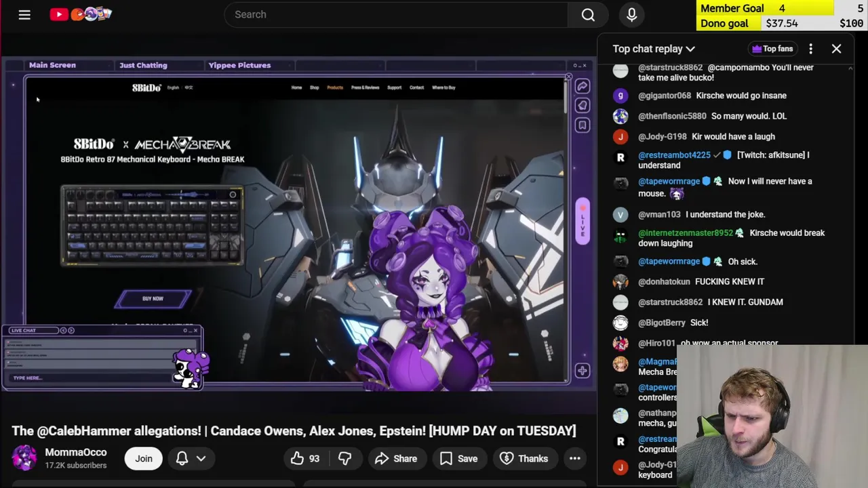Click the 17.2K subscribers text
The height and width of the screenshot is (488, 868).
[76, 466]
